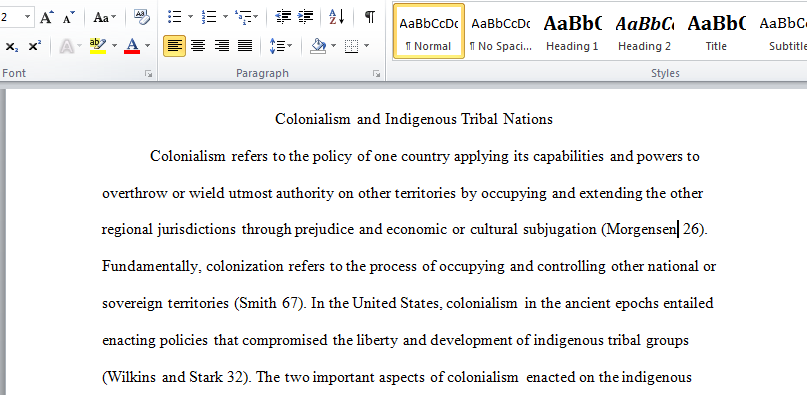
Task: Apply the Normal style
Action: pyautogui.click(x=428, y=31)
